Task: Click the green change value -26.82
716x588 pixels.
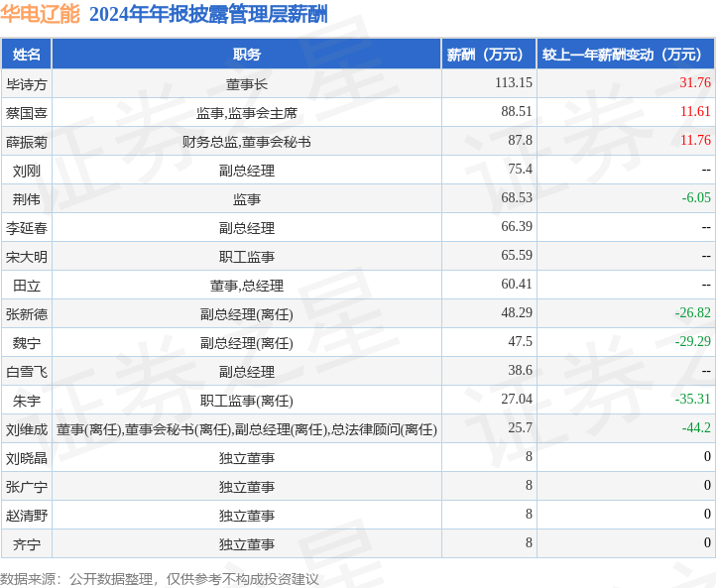Action: (693, 312)
